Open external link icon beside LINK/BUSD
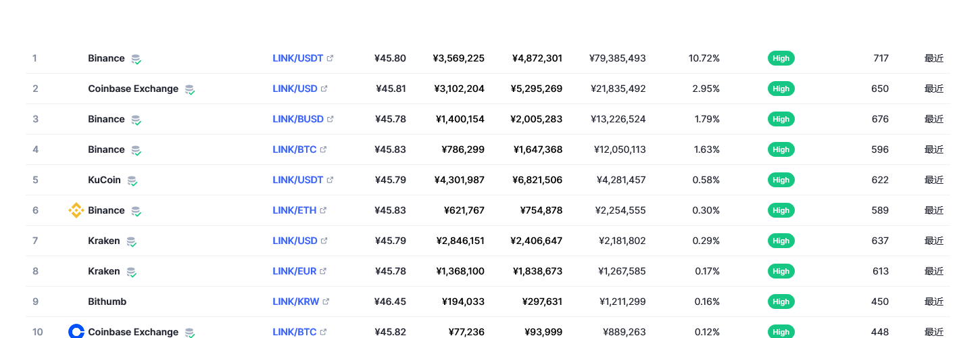 tap(330, 119)
